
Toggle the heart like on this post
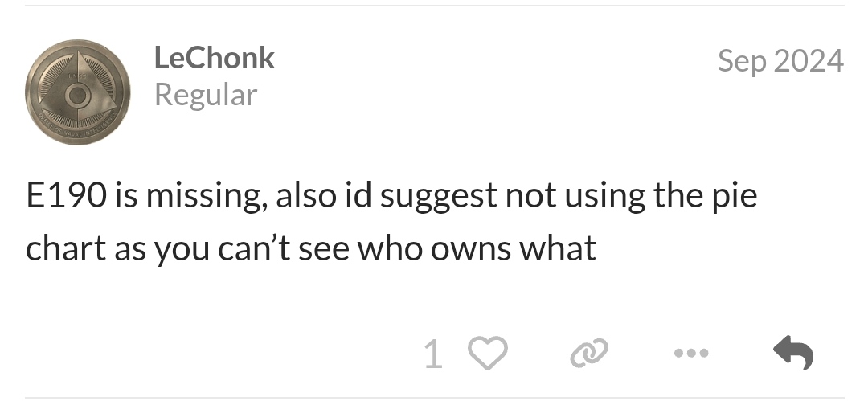click(488, 353)
